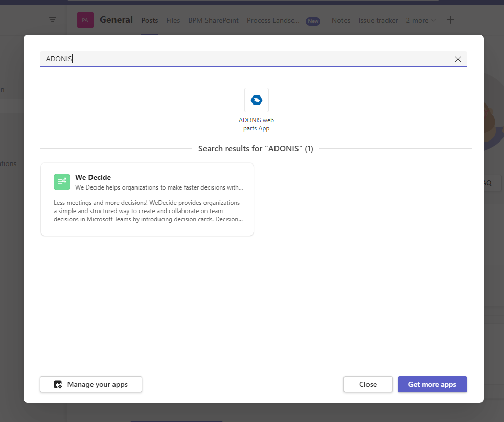Image resolution: width=504 pixels, height=422 pixels.
Task: Click the plus icon to add a tab
Action: (x=450, y=20)
